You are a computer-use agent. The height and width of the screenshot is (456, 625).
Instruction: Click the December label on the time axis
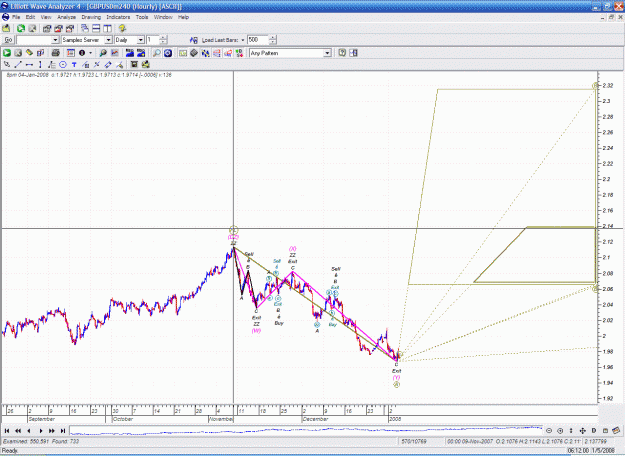tap(315, 419)
